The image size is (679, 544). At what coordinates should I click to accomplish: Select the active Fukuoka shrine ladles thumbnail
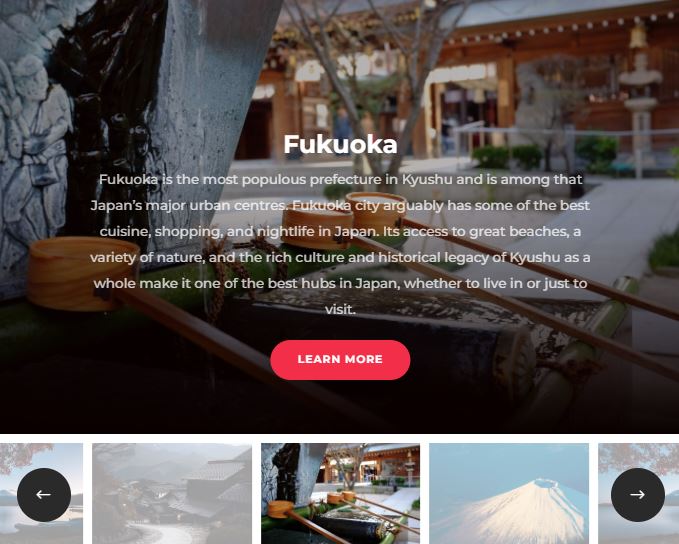340,493
